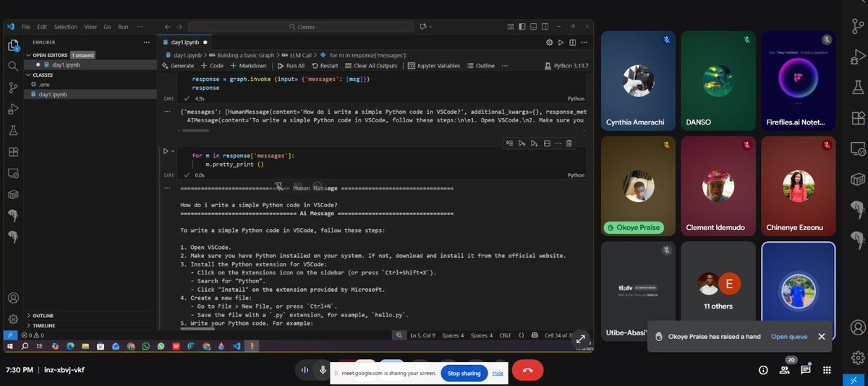Split the cell from cell toolbar
This screenshot has width=868, height=386.
click(x=546, y=143)
